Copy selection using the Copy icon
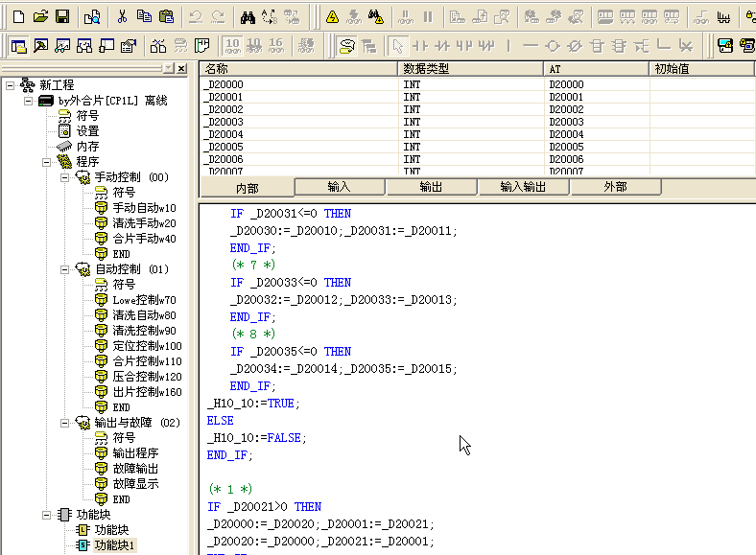This screenshot has width=756, height=555. [x=144, y=17]
